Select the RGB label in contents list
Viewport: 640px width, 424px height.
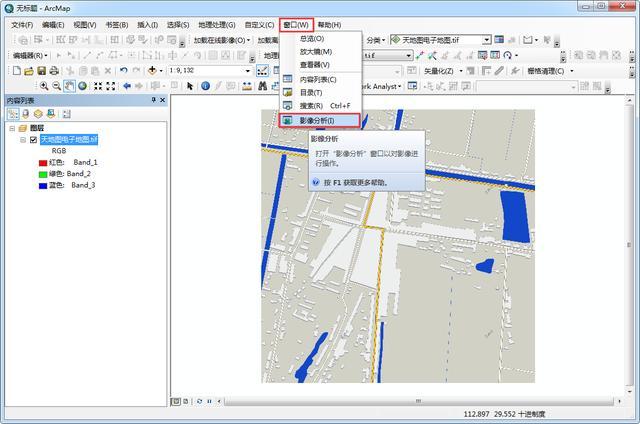[59, 151]
